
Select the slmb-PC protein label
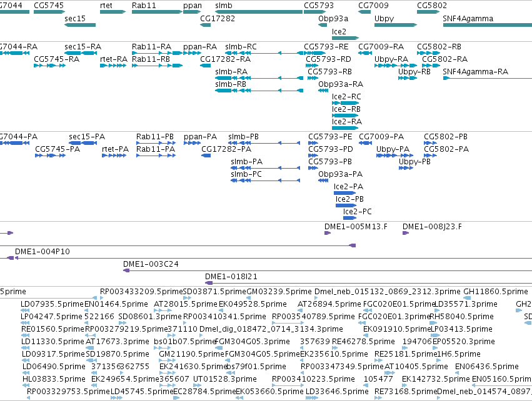246,174
